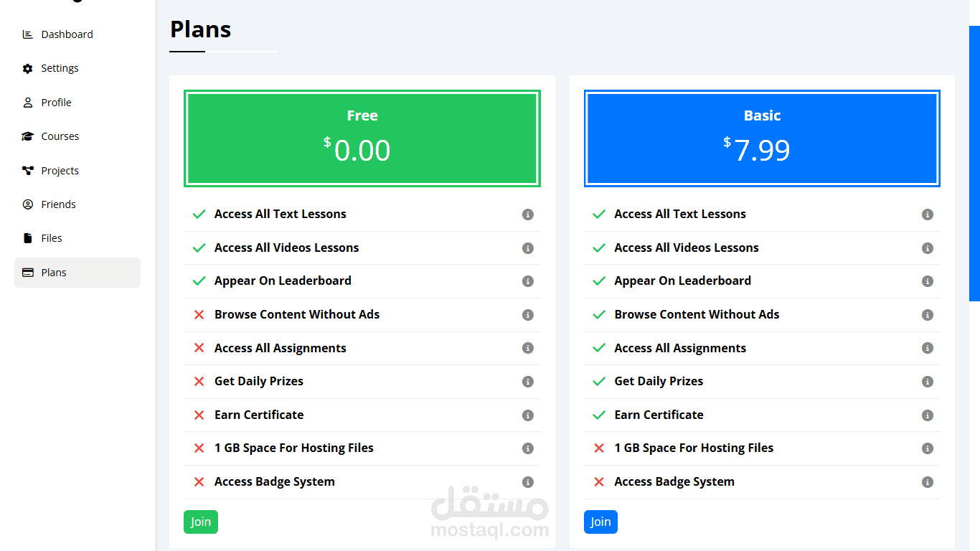The width and height of the screenshot is (980, 551).
Task: Show info for Free plan 1 GB Space
Action: [528, 448]
